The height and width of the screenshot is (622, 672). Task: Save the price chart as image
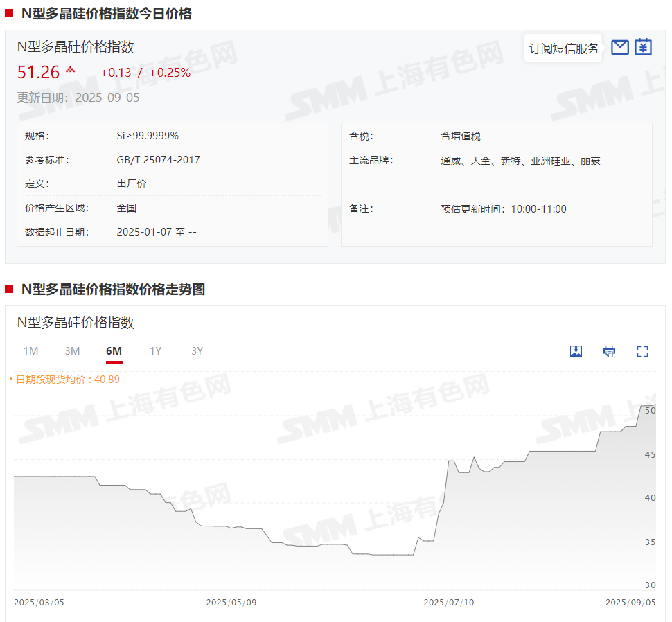click(576, 351)
